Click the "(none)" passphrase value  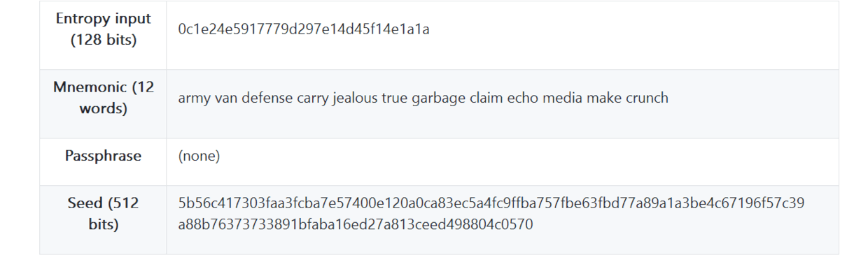click(199, 156)
